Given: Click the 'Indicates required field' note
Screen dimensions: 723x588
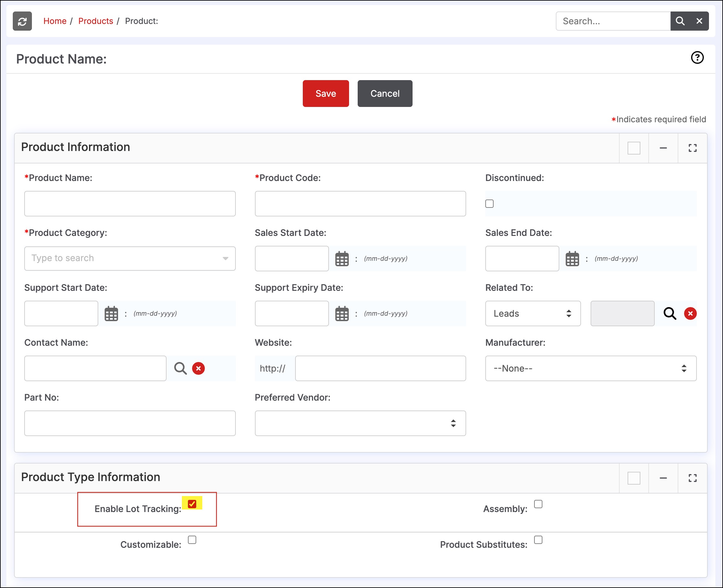Looking at the screenshot, I should (x=661, y=119).
